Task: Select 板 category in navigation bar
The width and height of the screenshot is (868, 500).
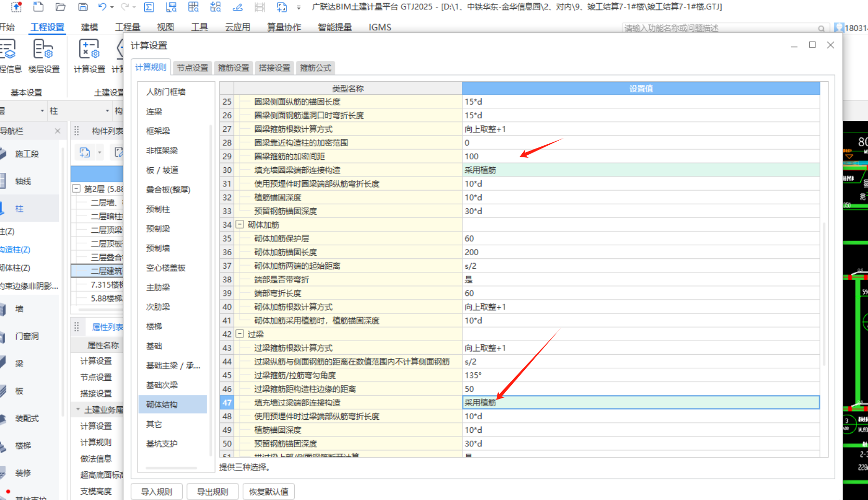Action: click(x=19, y=391)
